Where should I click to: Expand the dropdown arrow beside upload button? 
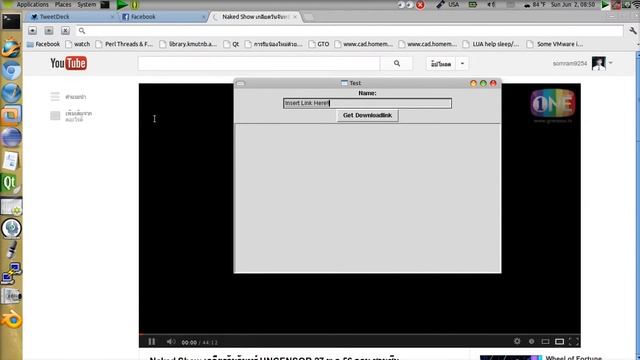462,64
